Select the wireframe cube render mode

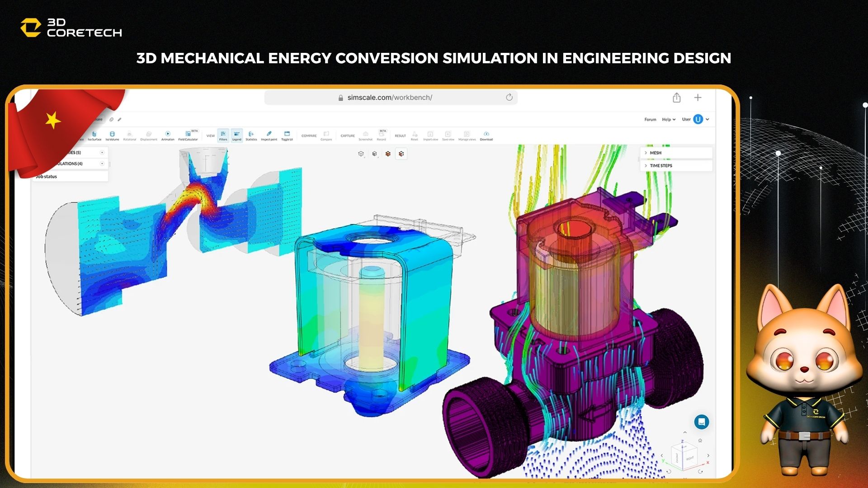pos(361,154)
